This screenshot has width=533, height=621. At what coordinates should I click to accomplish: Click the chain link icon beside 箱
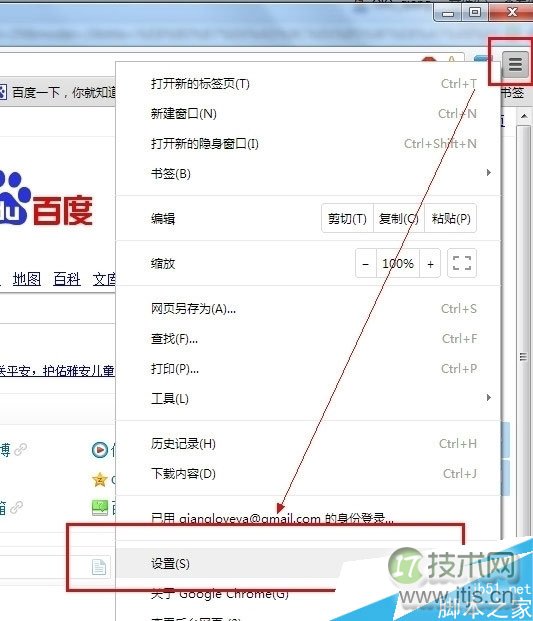click(17, 507)
